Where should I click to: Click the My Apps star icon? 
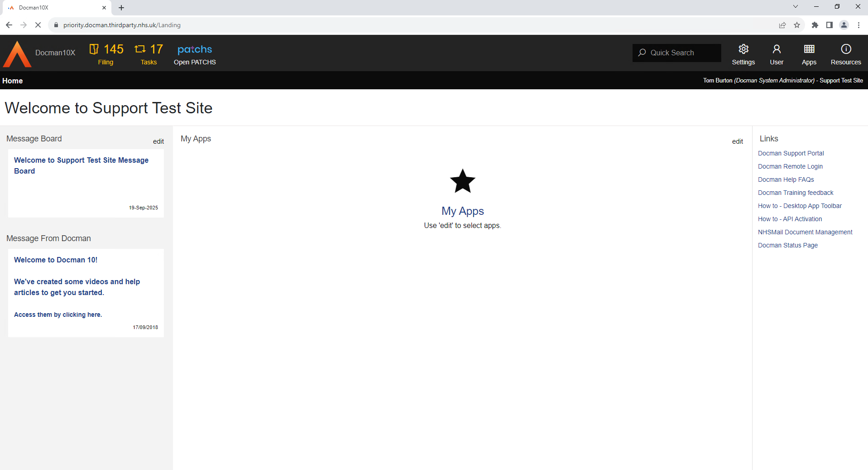[x=462, y=181]
